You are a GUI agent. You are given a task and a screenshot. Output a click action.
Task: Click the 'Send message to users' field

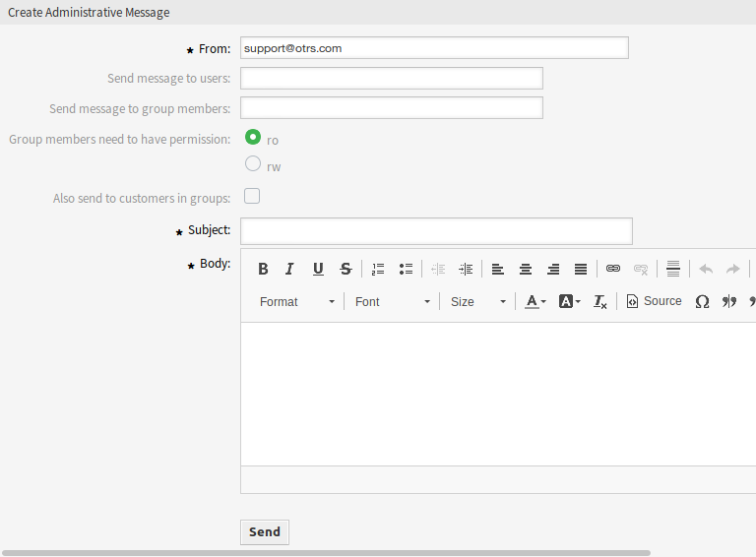[392, 78]
